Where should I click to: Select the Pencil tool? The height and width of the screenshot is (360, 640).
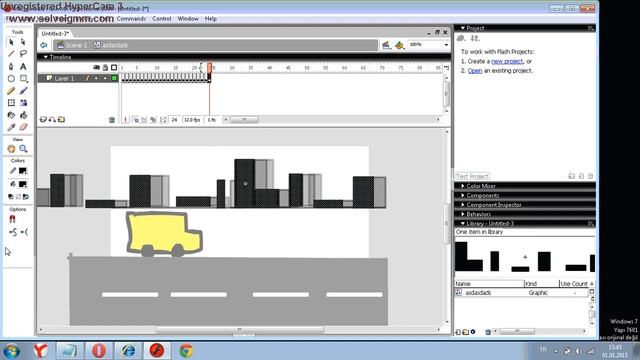tap(11, 91)
